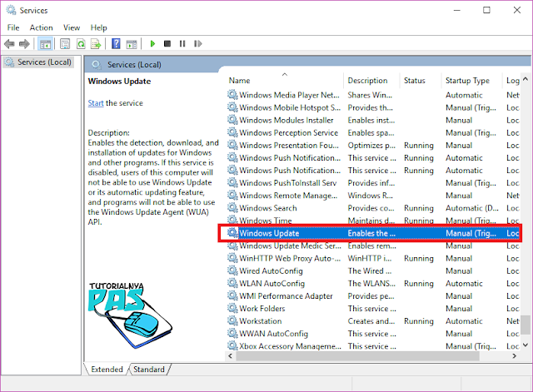Click gear icon of Windows Search row

[232, 208]
